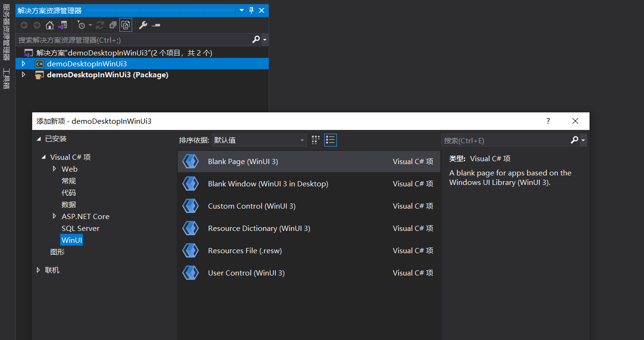Select Blank Window (WinUI 3 in Desktop) template
Screen dimensions: 644x340
pos(309,184)
